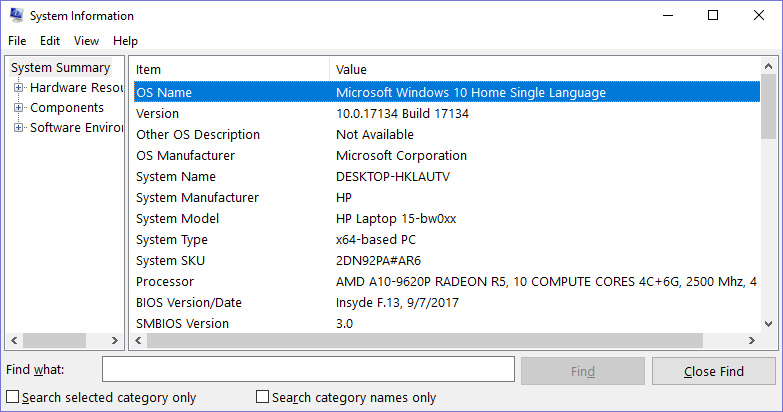783x412 pixels.
Task: Click the Find what input field
Action: [308, 370]
